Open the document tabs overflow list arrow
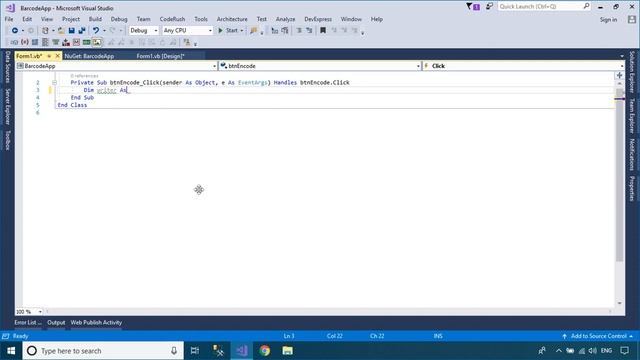This screenshot has height=360, width=640. 622,56
